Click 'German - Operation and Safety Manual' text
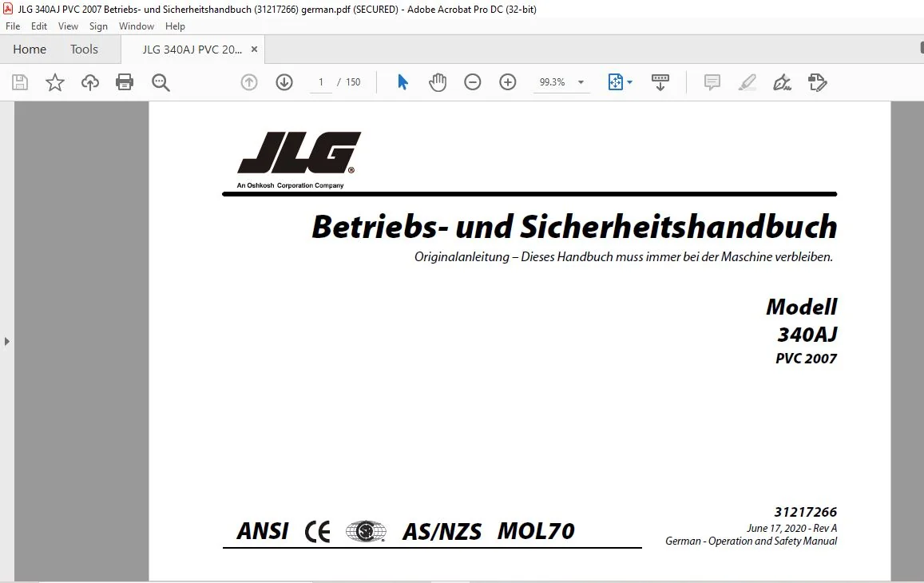 click(x=751, y=541)
